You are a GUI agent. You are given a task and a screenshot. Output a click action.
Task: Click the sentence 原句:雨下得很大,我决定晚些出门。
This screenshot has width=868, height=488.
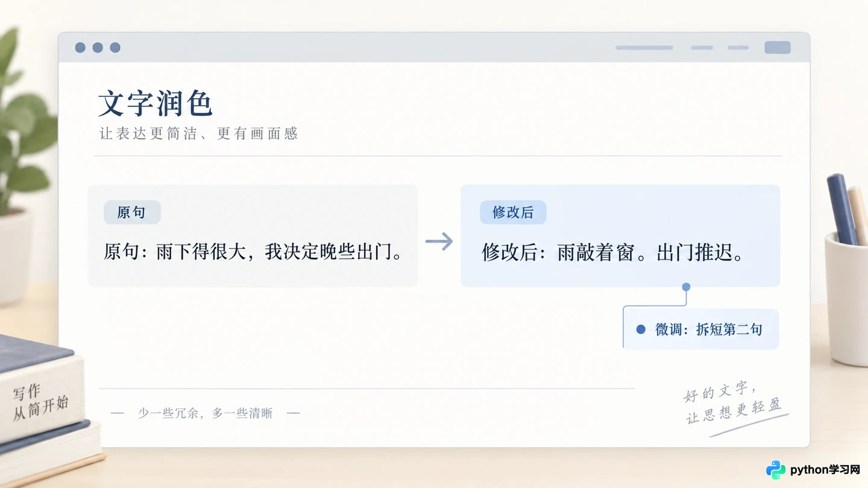(x=254, y=252)
